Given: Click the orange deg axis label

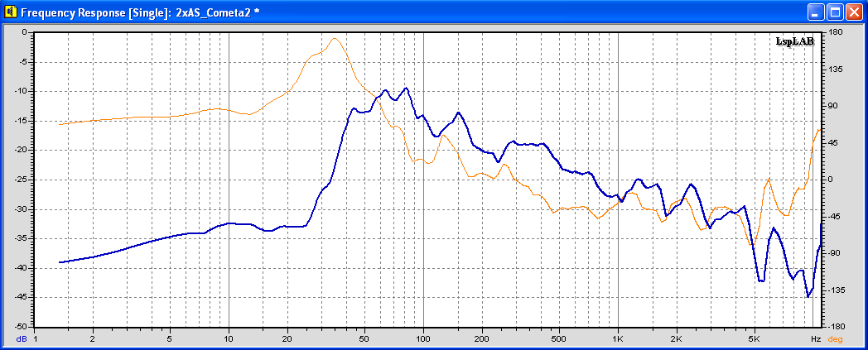Looking at the screenshot, I should click(835, 338).
